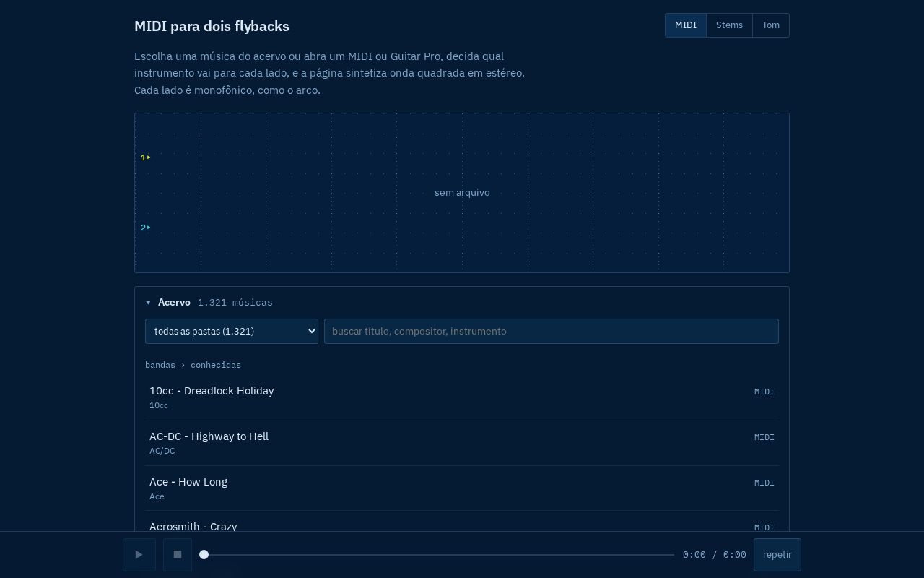924x578 pixels.
Task: Click the playback progress slider handle
Action: pyautogui.click(x=204, y=555)
